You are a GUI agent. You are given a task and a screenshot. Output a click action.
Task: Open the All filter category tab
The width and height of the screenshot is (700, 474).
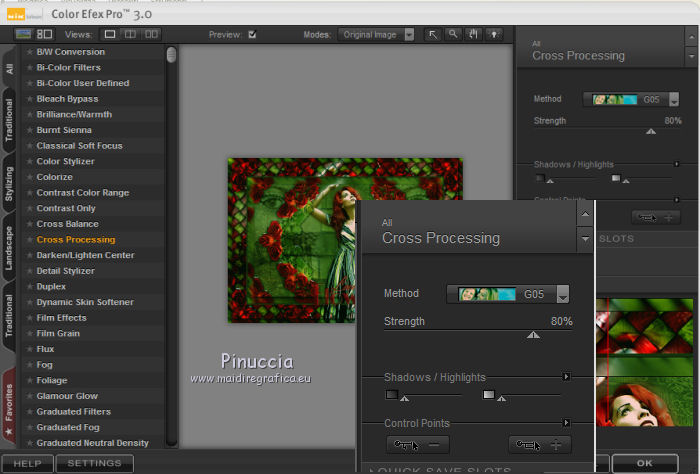coord(9,68)
